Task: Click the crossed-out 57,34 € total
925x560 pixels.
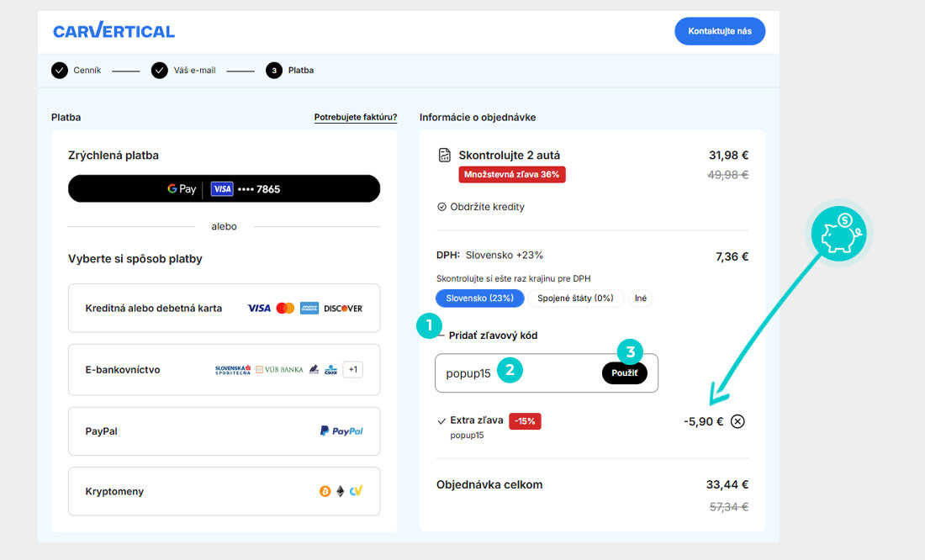Action: [x=729, y=507]
